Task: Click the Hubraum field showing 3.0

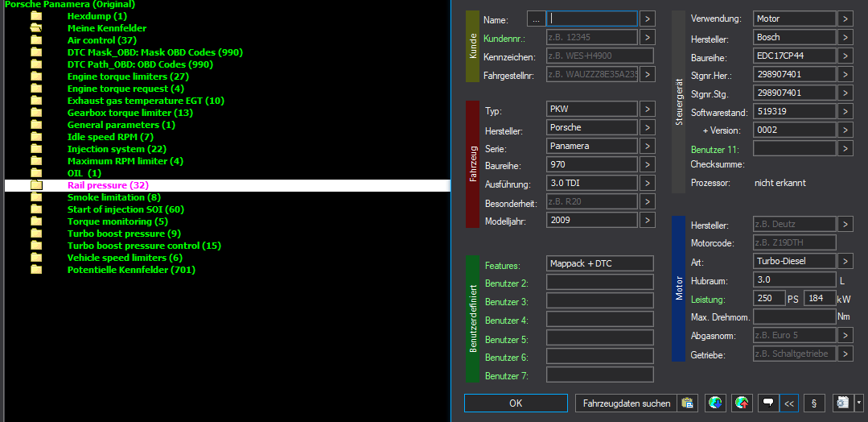Action: (794, 279)
